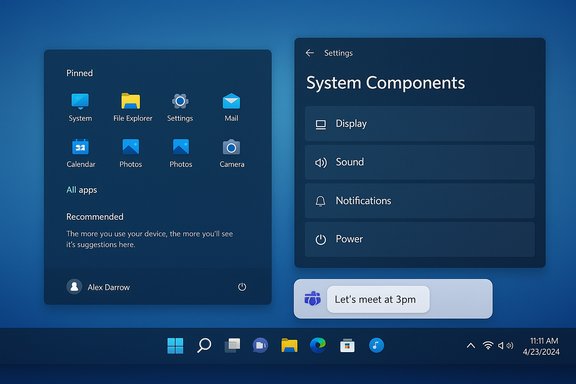Go back using the Settings arrow

310,53
